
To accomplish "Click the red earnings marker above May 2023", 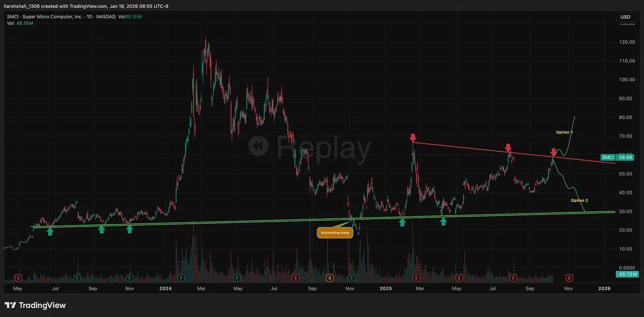I will click(19, 278).
